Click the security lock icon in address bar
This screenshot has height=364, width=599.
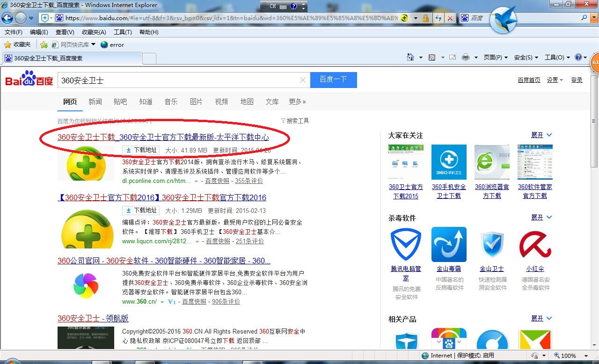[425, 18]
